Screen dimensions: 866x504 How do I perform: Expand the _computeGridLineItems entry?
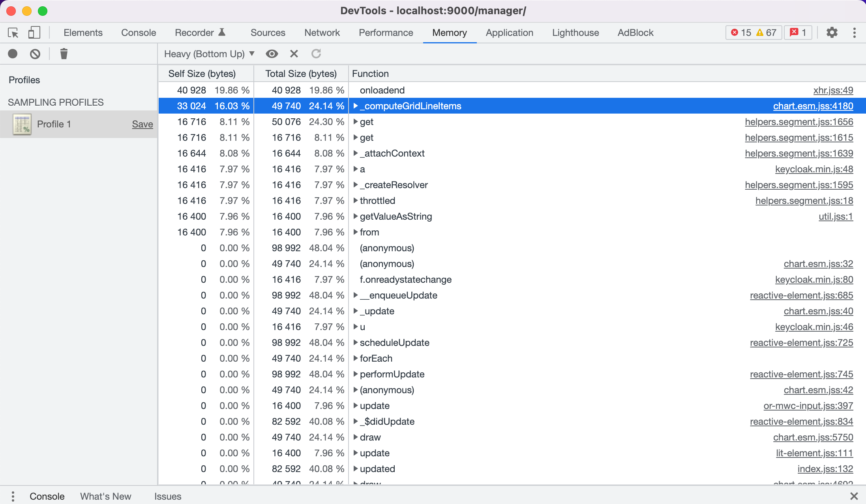[x=356, y=106]
